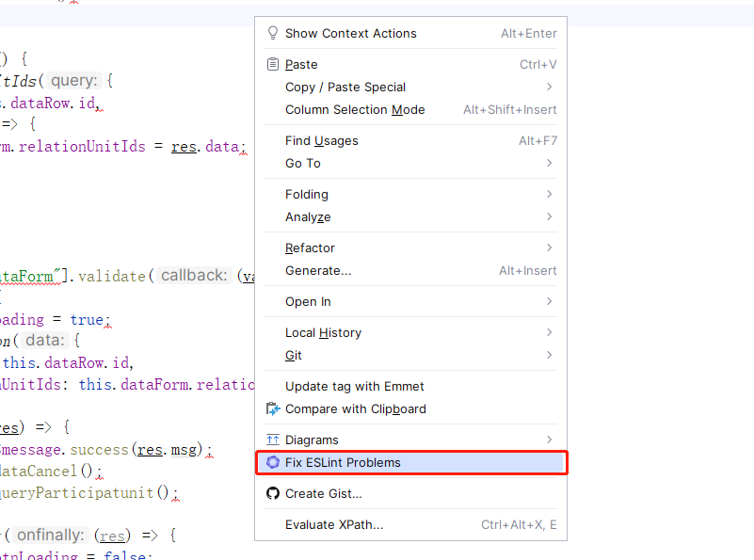
Task: Open the Local History submenu
Action: tap(323, 332)
